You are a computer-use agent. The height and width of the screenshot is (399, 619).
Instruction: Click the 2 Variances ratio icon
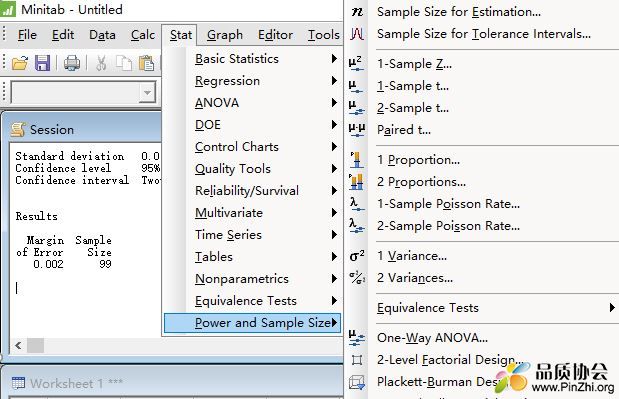pos(357,278)
